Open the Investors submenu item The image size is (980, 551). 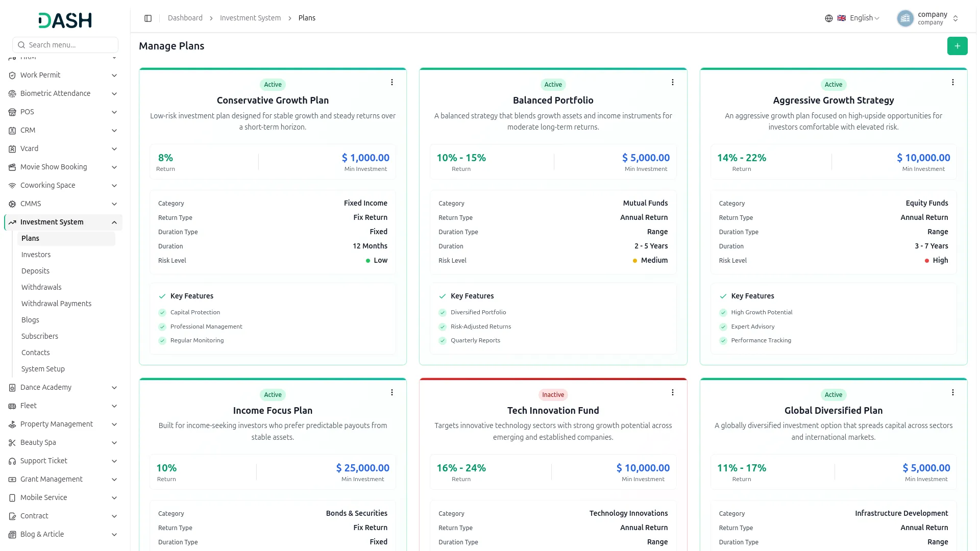(66, 255)
